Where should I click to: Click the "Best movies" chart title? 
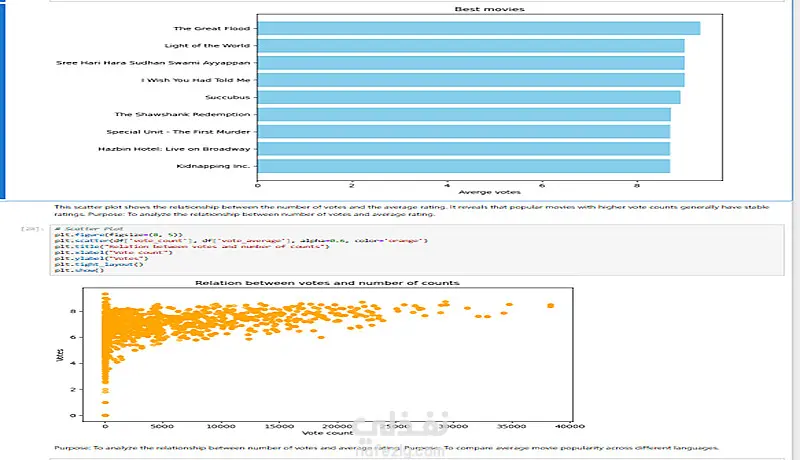point(489,9)
